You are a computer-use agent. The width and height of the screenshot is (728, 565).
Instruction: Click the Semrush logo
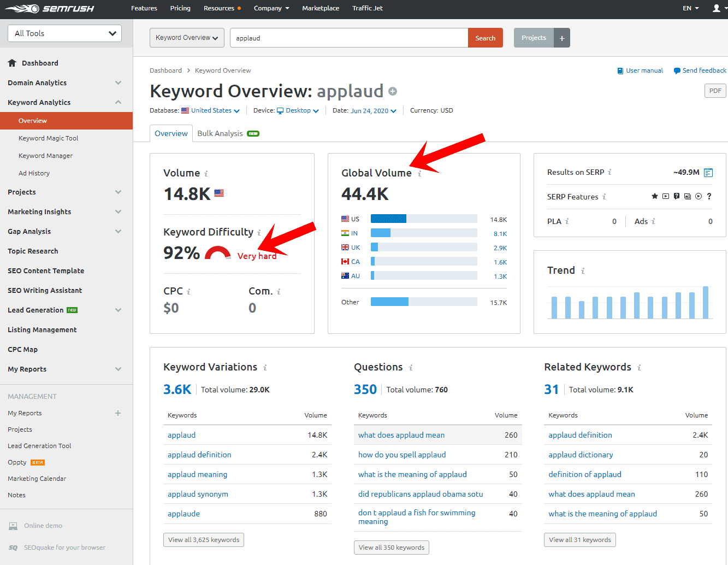(x=50, y=8)
